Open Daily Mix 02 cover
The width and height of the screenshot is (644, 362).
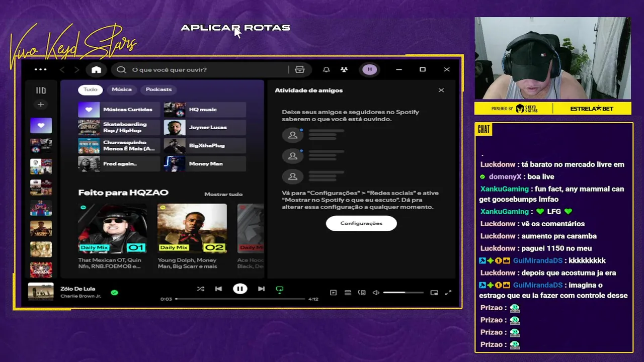point(192,228)
